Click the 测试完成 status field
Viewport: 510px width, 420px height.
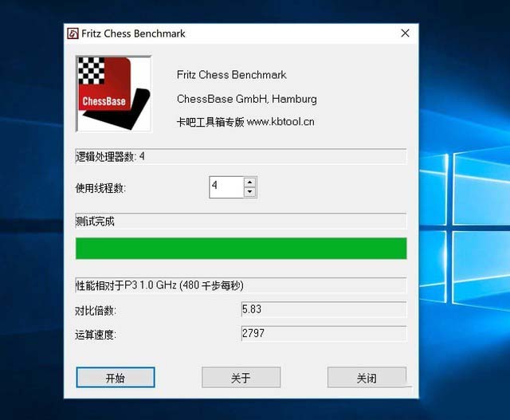241,221
